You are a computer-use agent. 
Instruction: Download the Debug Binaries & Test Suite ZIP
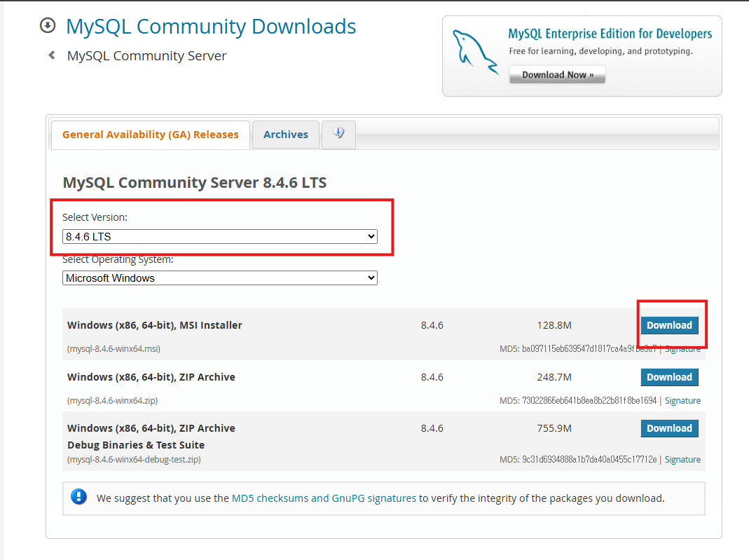click(x=669, y=428)
